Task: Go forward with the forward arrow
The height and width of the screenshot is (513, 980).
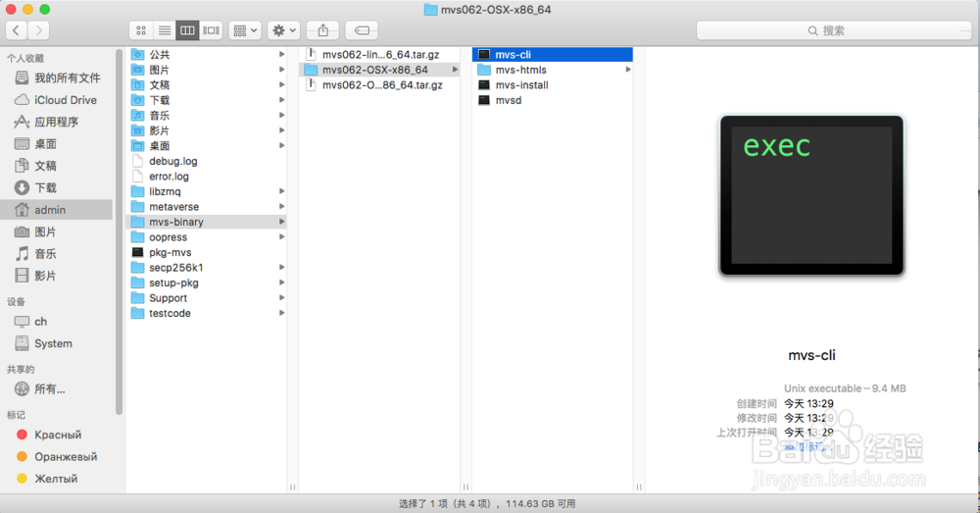Action: (39, 30)
